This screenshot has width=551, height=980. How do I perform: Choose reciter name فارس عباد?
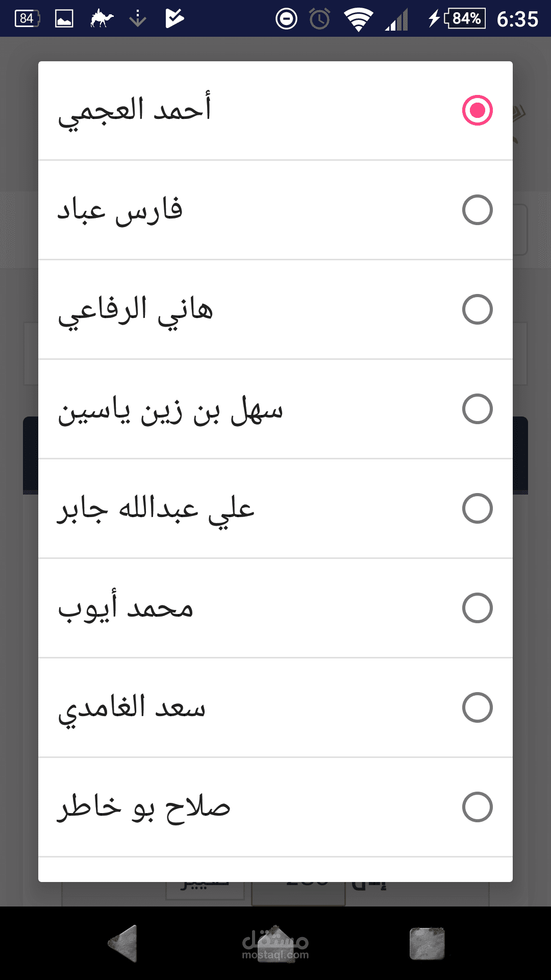pos(120,210)
